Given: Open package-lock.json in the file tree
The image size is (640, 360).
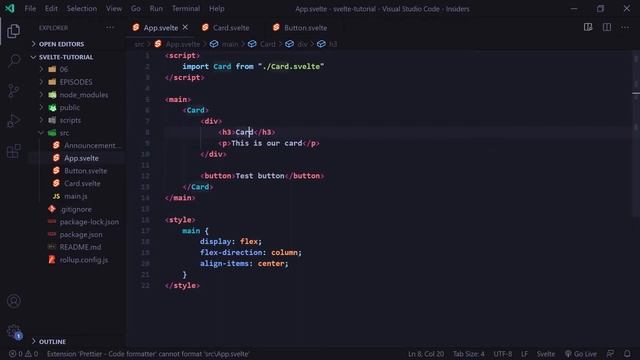Looking at the screenshot, I should click(89, 222).
